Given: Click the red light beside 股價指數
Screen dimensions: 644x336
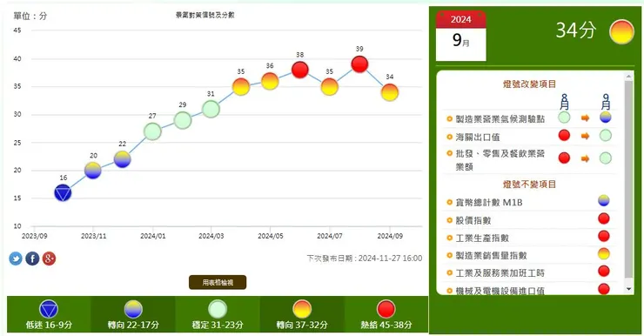Looking at the screenshot, I should pos(604,218).
